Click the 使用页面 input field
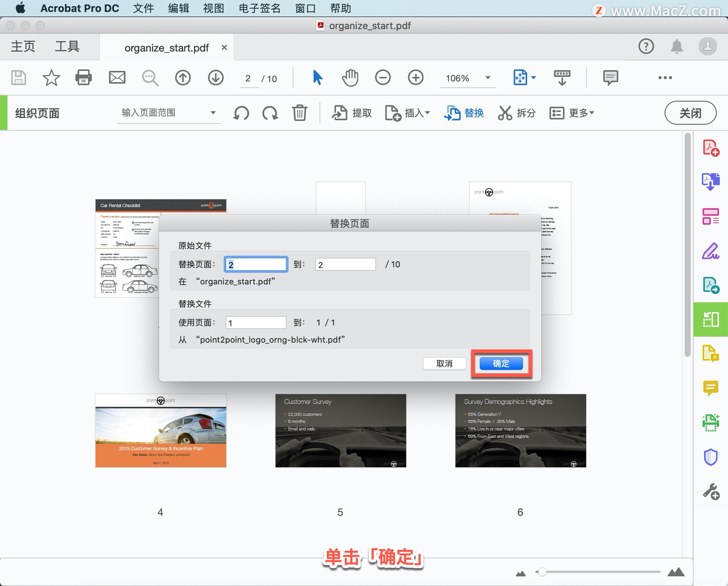This screenshot has width=728, height=586. point(256,323)
